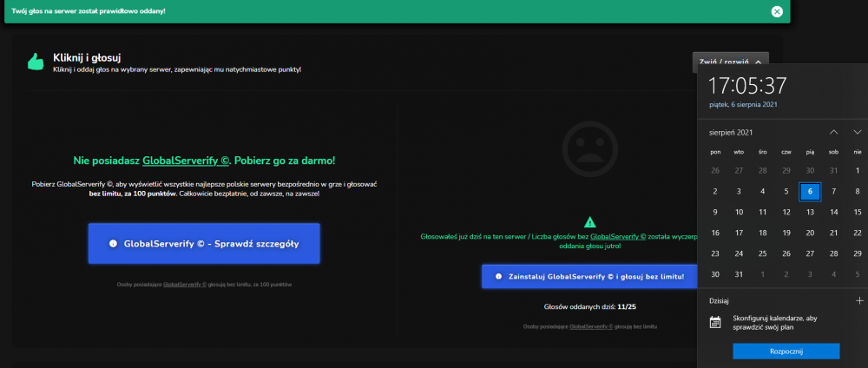This screenshot has width=868, height=368.
Task: Click the Dzisiaj agenda label
Action: coord(719,301)
